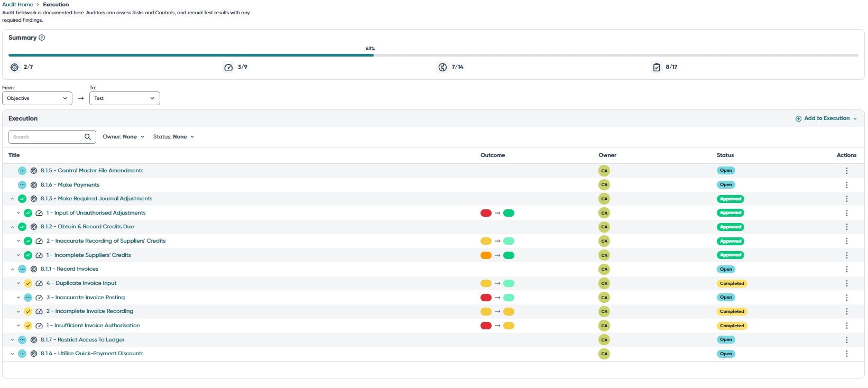
Task: Open 3 - Inaccurate Invoice Posting risk
Action: pos(86,298)
